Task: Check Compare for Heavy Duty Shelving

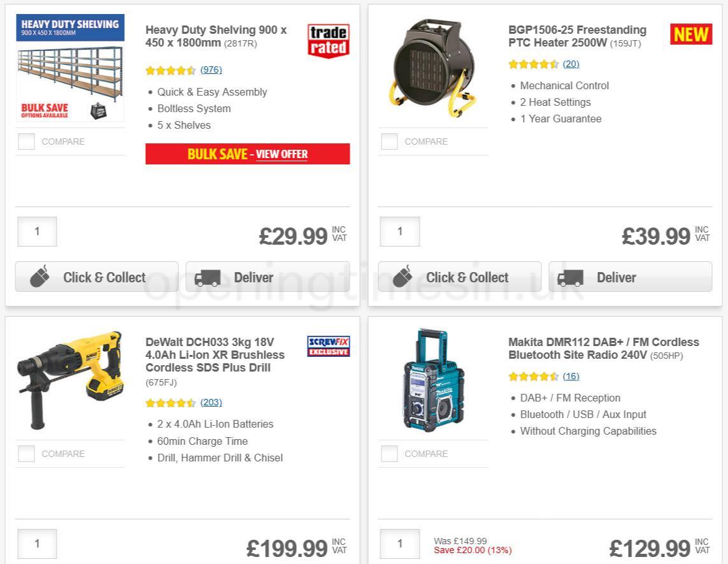Action: coord(26,141)
